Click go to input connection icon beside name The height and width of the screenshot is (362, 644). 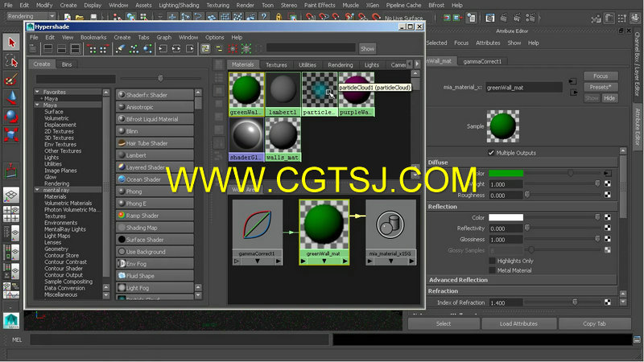(x=572, y=82)
